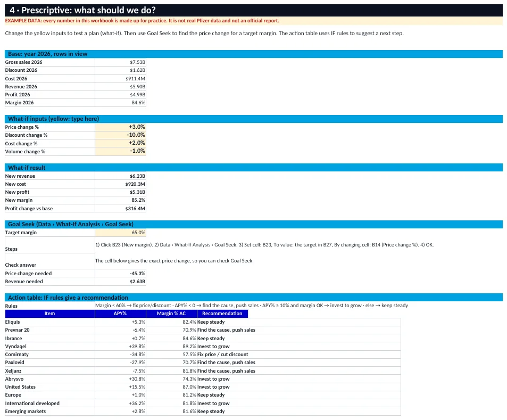Image resolution: width=507 pixels, height=420 pixels.
Task: Select the Emerging markets item cell
Action: 50,411
